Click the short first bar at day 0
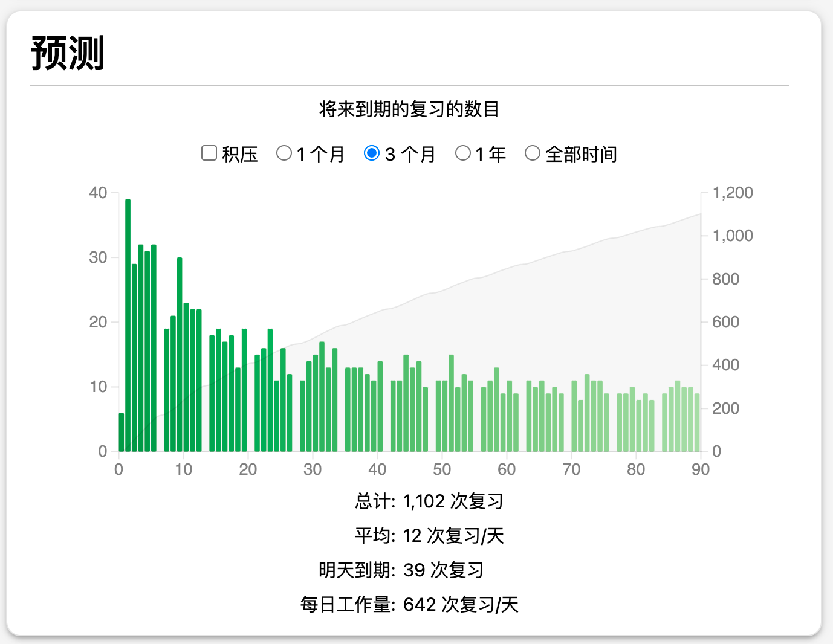Screen dimensions: 833x644 click(x=122, y=432)
